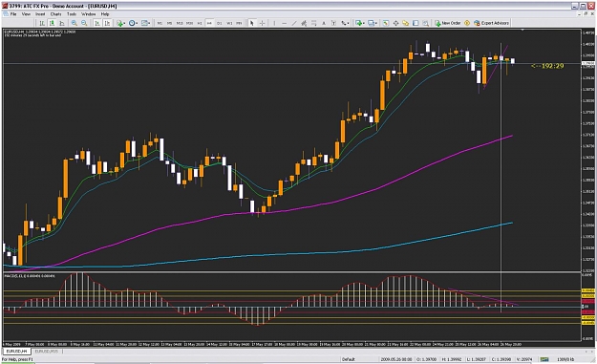Click the Default profile status entry
This screenshot has width=597, height=364.
coord(348,359)
